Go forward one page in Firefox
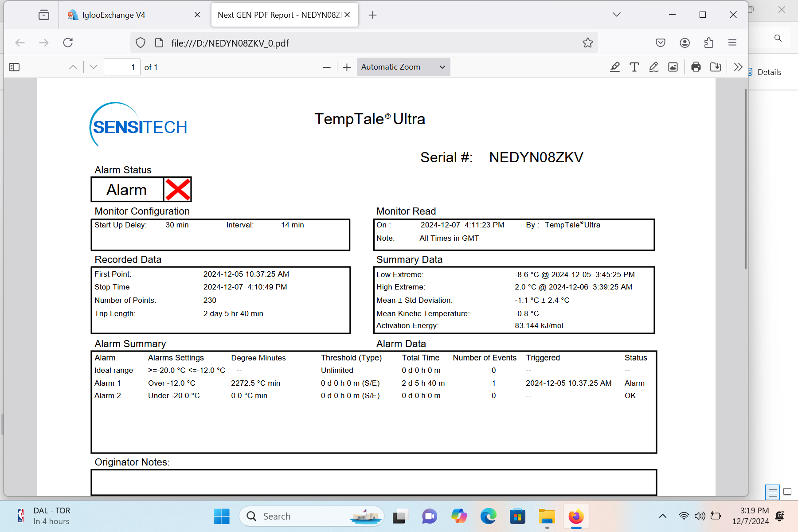The image size is (798, 532). point(44,43)
